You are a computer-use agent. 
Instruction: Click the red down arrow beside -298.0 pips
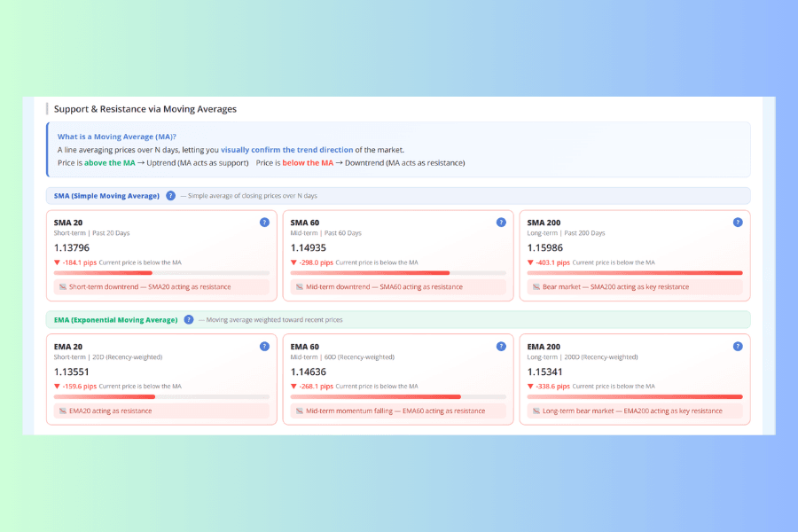(x=293, y=262)
